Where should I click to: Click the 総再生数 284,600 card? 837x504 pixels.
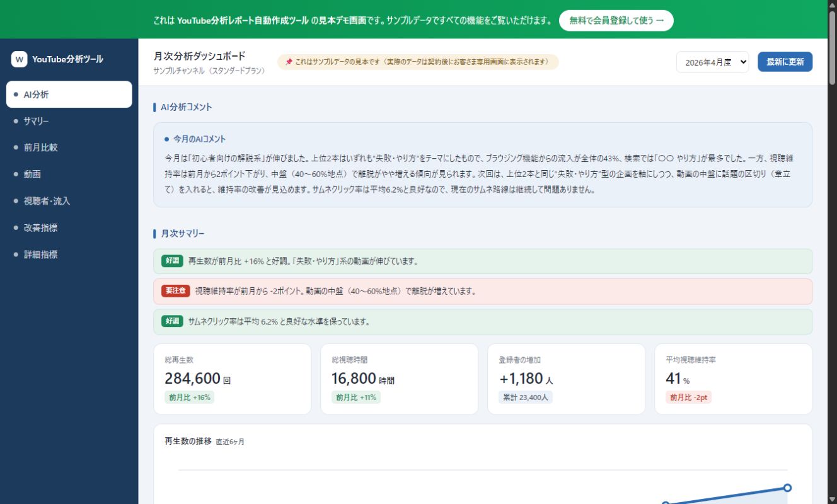(x=233, y=379)
